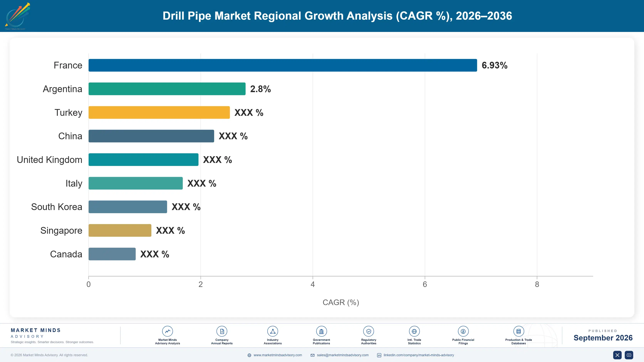The height and width of the screenshot is (362, 644).
Task: Click the MARKET MINDS ADVISORY footer wordmark
Action: (36, 333)
